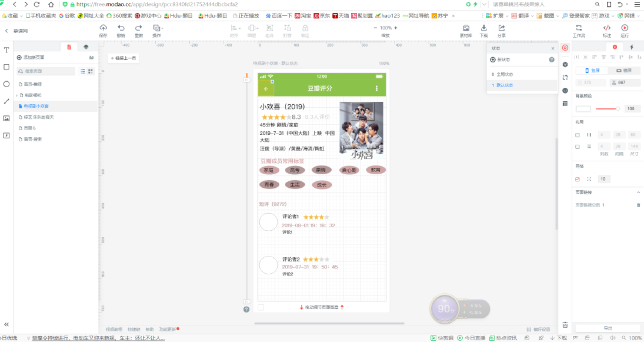Open the 工作流 workflow view
Screen dimensions: 644x342
click(579, 28)
